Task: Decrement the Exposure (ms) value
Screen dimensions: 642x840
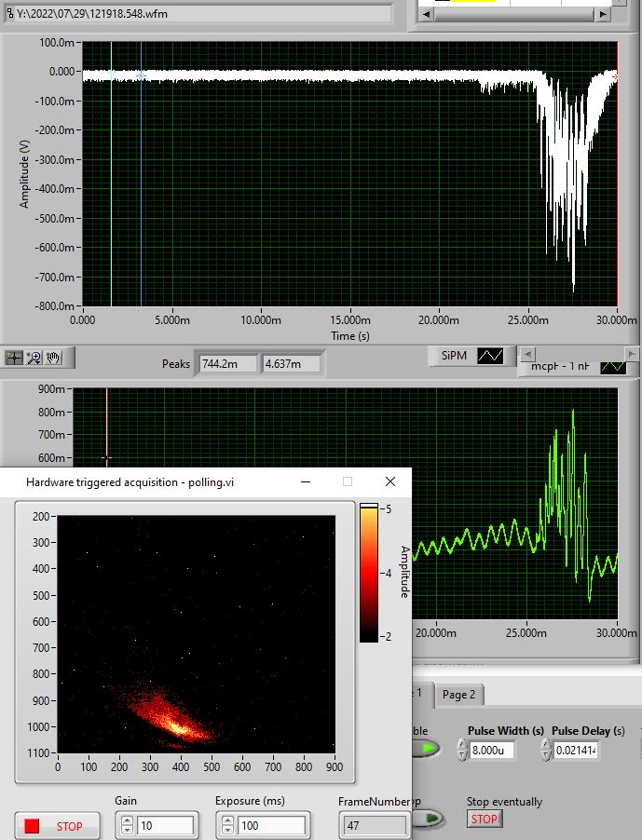Action: point(227,829)
